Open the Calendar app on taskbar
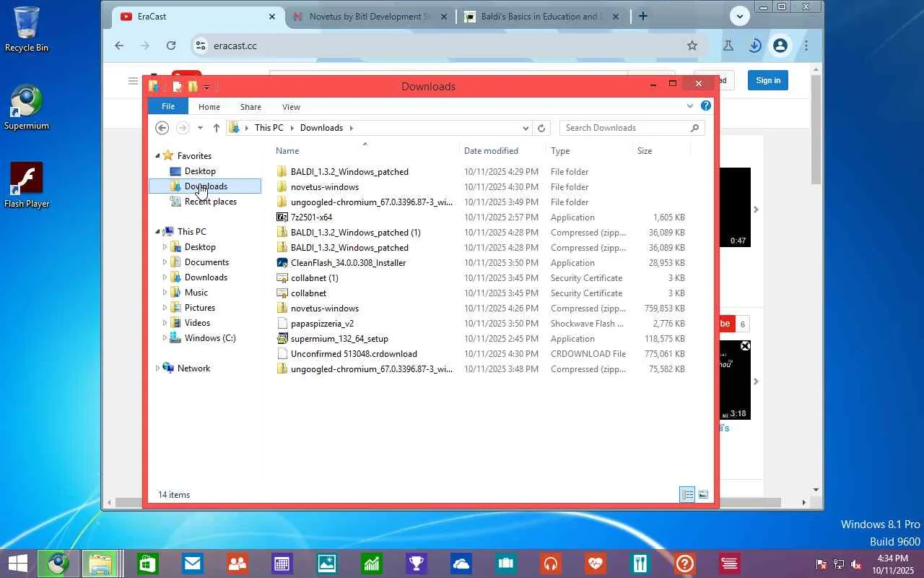This screenshot has width=924, height=578. 282,564
